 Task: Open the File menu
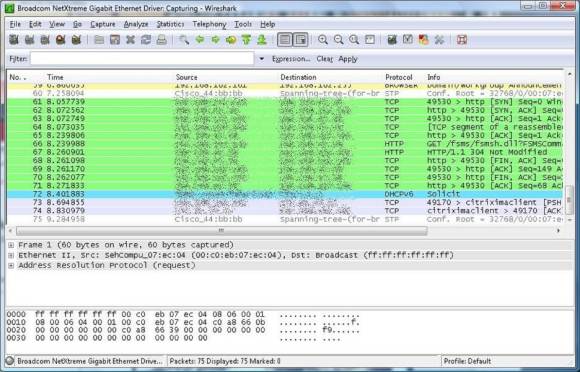pyautogui.click(x=15, y=24)
